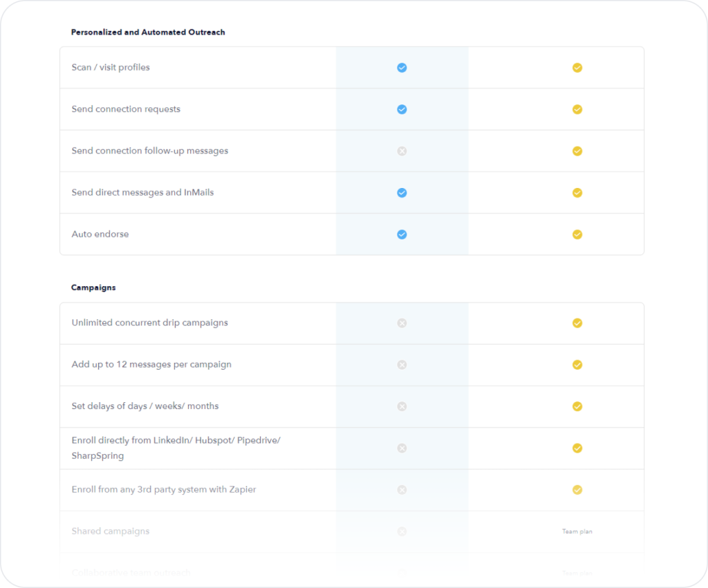This screenshot has height=588, width=708.
Task: Click blue checkmark for Auto endorse
Action: tap(402, 234)
